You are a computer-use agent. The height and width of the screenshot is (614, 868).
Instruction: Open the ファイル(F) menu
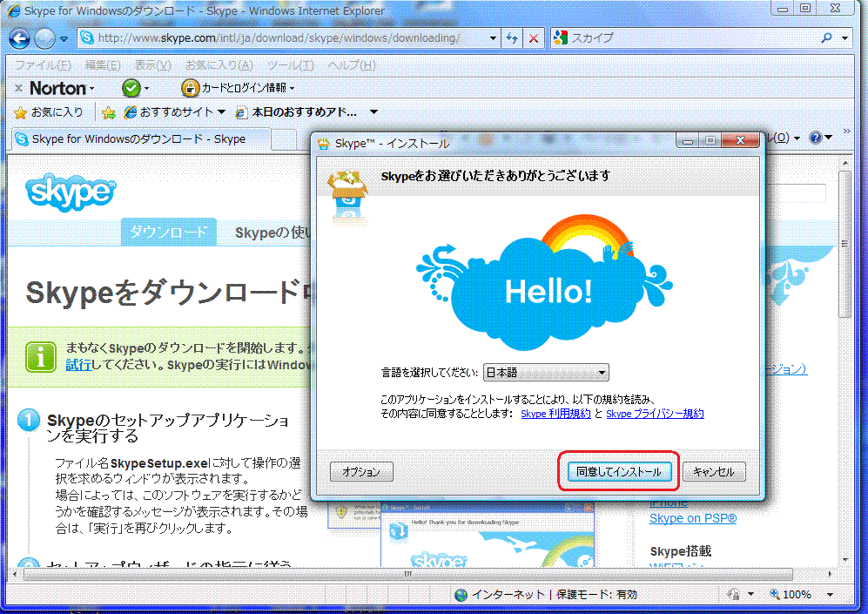click(43, 65)
